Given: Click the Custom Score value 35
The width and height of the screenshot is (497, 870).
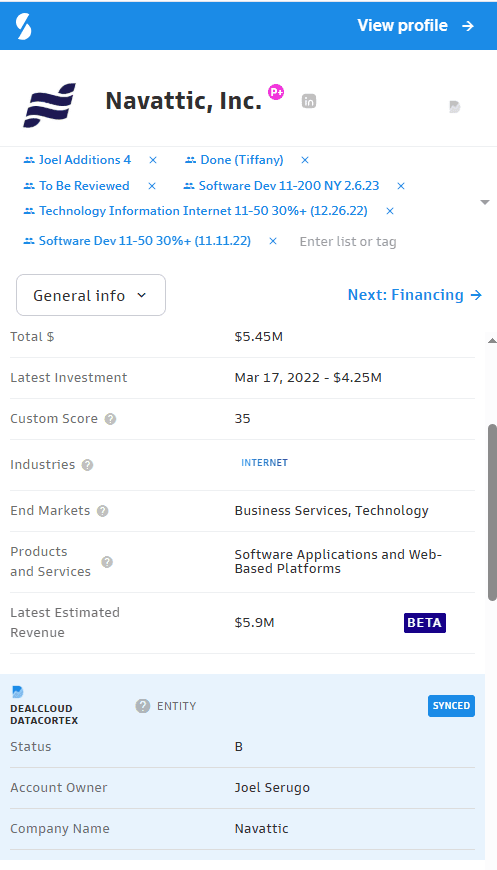Looking at the screenshot, I should pyautogui.click(x=242, y=419).
